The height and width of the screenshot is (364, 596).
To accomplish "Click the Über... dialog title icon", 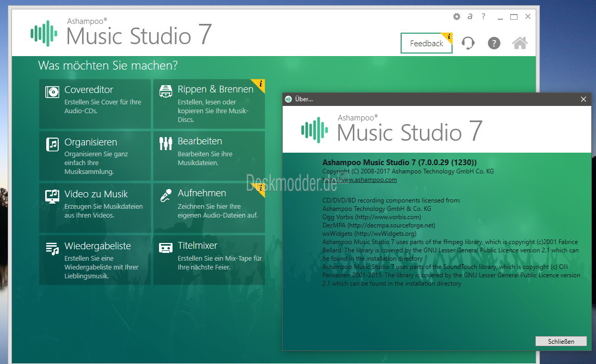I will pos(288,99).
